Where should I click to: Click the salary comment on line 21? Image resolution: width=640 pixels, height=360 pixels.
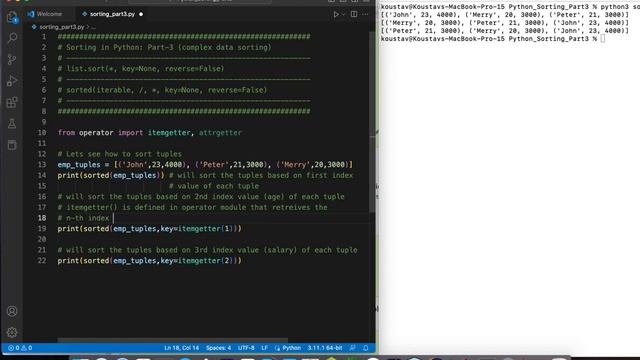point(207,250)
